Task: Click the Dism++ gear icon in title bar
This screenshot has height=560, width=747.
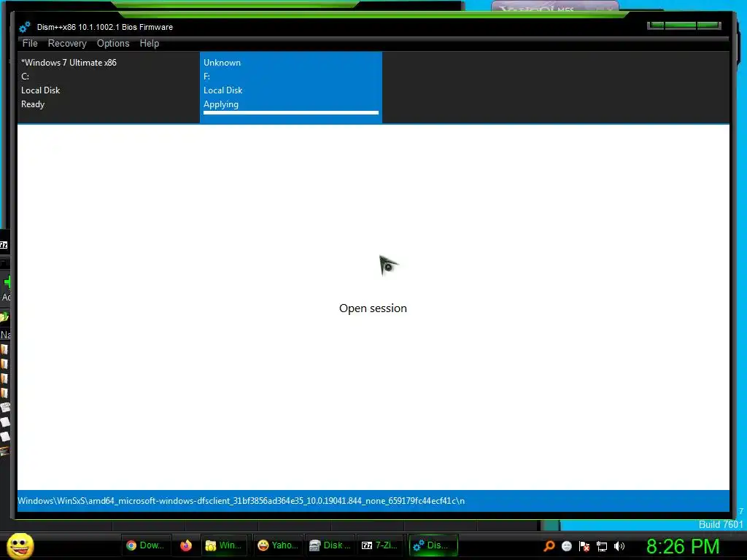Action: point(25,27)
